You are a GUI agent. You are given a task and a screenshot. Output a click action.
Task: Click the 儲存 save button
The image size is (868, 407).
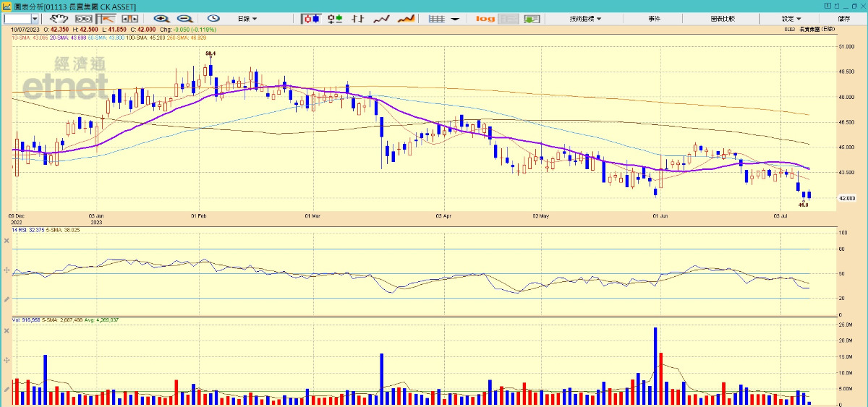point(844,19)
